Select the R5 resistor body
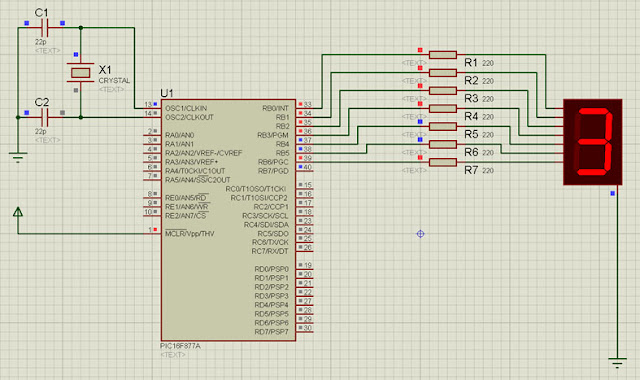This screenshot has height=380, width=640. [443, 127]
